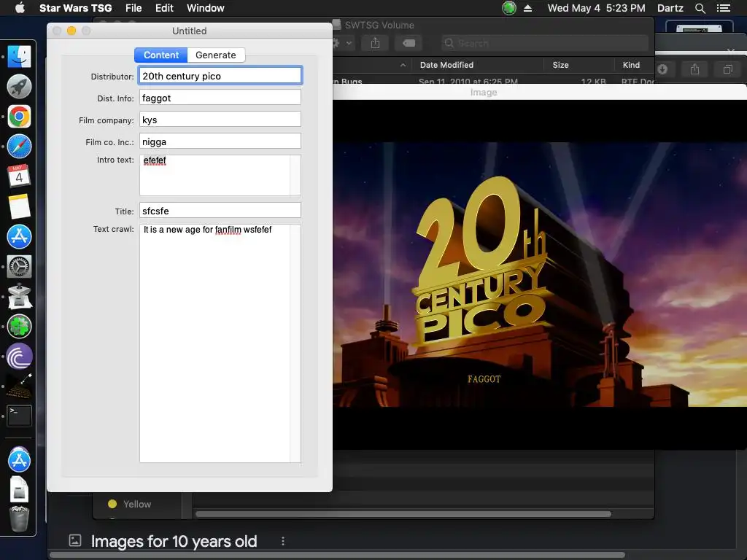Click the share icon in the right background toolbar
The width and height of the screenshot is (747, 560).
point(695,69)
